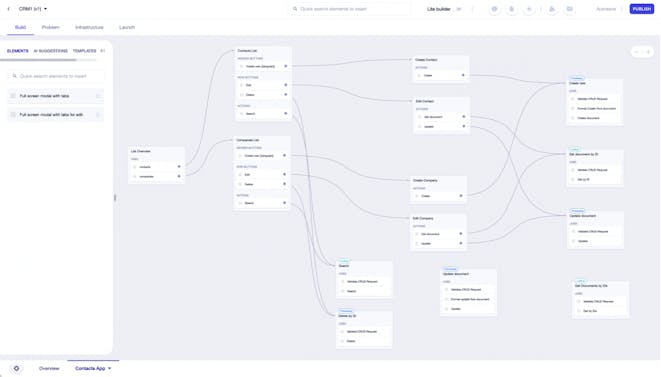The width and height of the screenshot is (661, 377).
Task: Toggle the Lite builder switch
Action: tap(459, 9)
